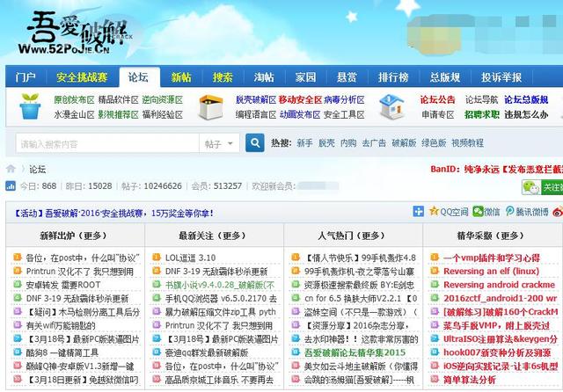Open thread 暴力破解压缩文件zip工具
Screen dimensions: 563x392
(221, 312)
